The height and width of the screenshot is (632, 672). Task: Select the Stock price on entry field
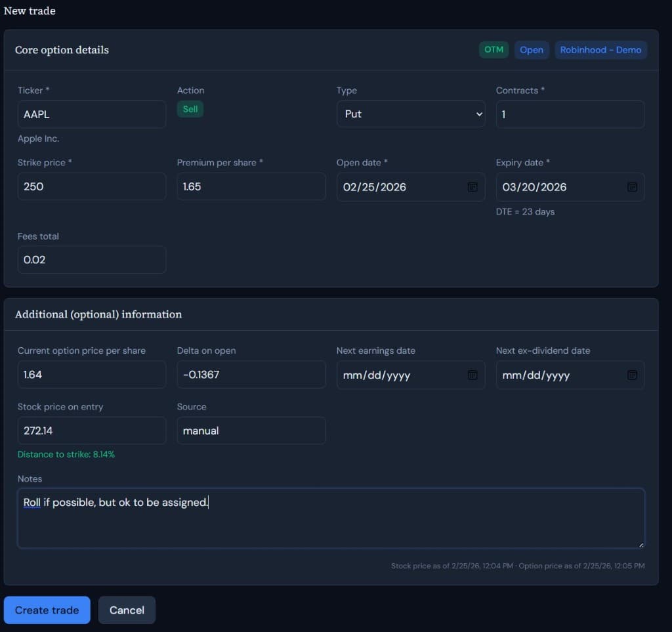point(91,431)
